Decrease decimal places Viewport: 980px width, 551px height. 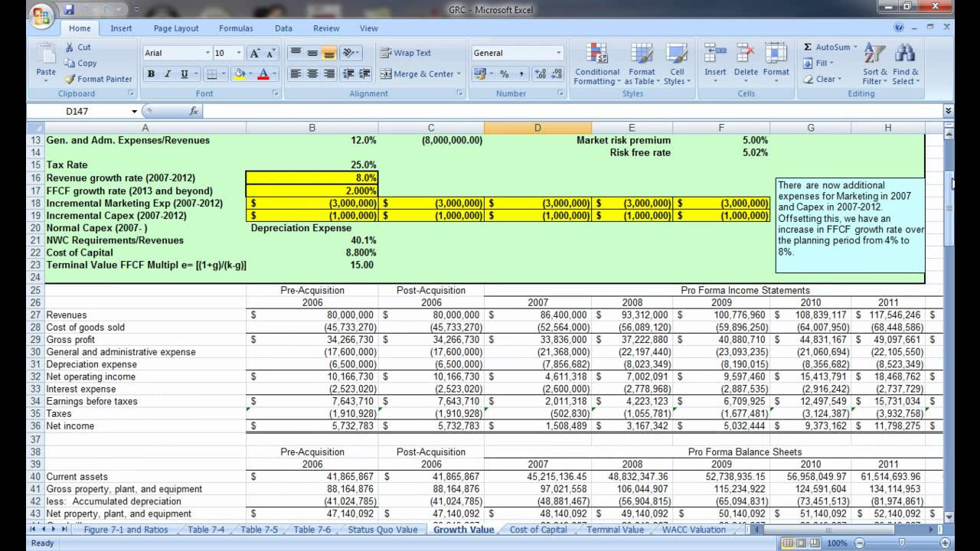[557, 74]
